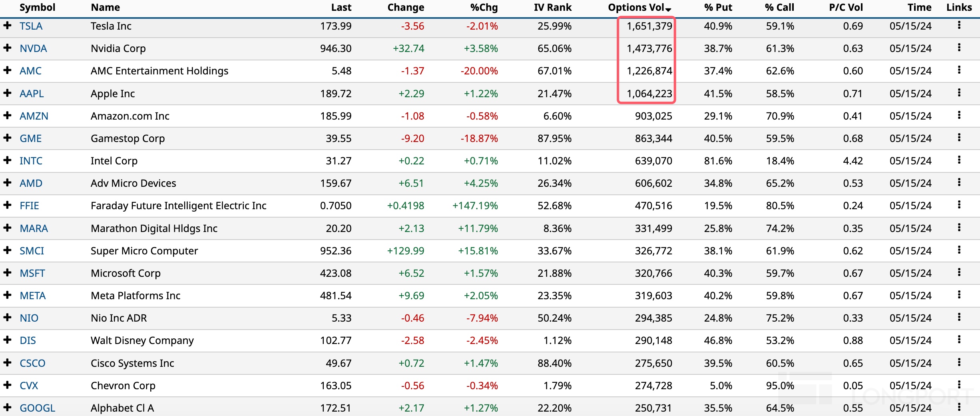Expand the META row details
980x416 pixels.
coord(7,295)
